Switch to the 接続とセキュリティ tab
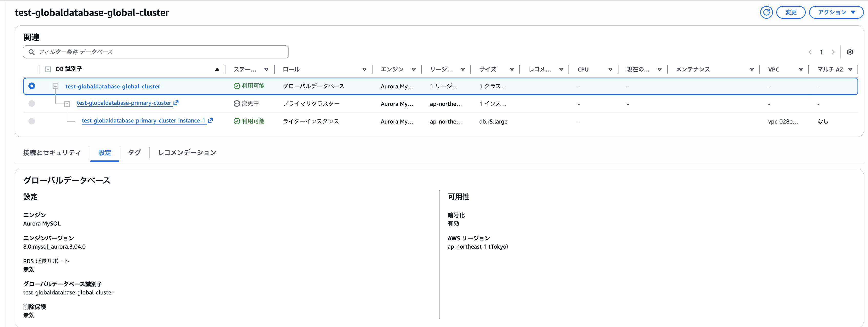868x327 pixels. tap(51, 152)
